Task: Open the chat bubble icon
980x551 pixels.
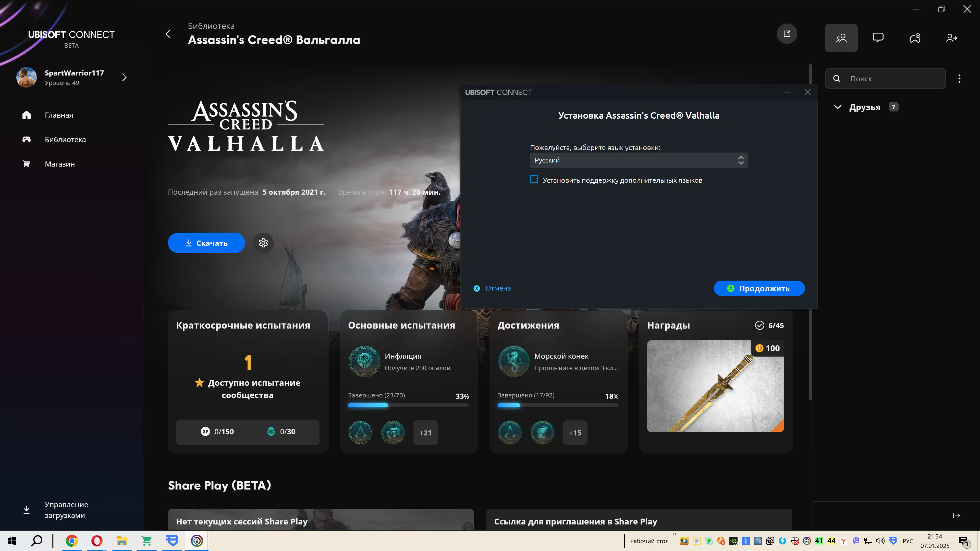Action: click(x=878, y=38)
